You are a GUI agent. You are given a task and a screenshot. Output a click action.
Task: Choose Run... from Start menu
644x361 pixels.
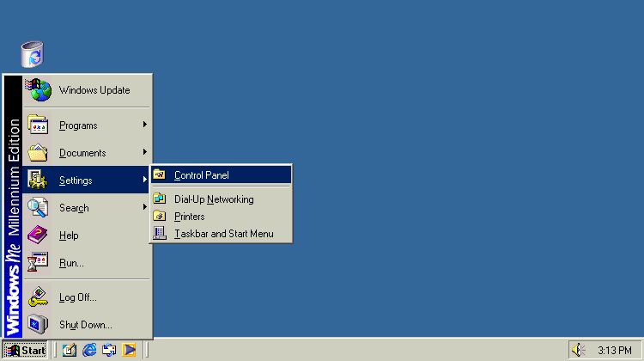point(87,263)
